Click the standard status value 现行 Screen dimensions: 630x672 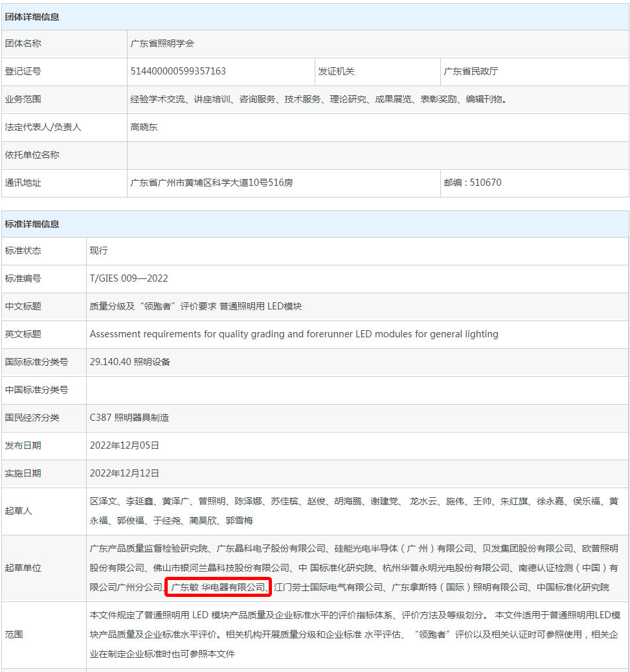99,251
